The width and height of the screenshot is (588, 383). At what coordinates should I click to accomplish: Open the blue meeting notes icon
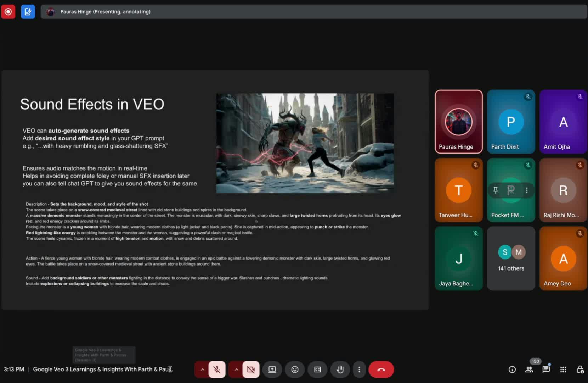click(28, 12)
